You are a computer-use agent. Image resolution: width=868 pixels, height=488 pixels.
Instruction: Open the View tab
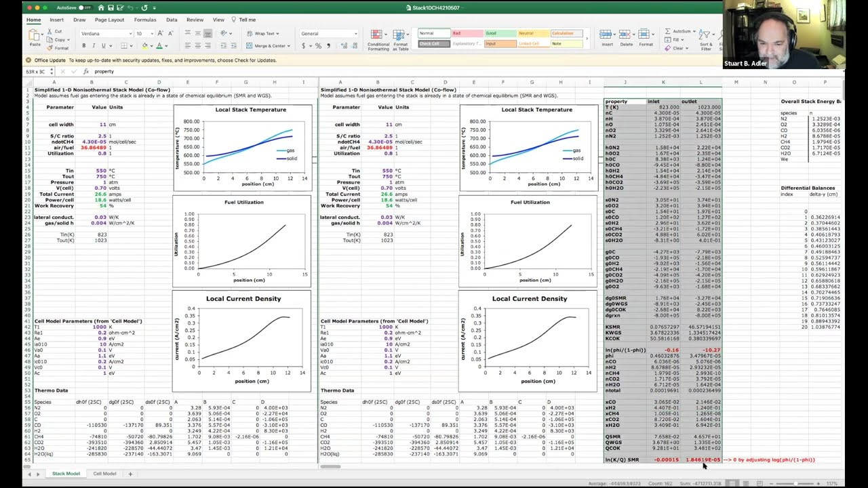tap(218, 20)
